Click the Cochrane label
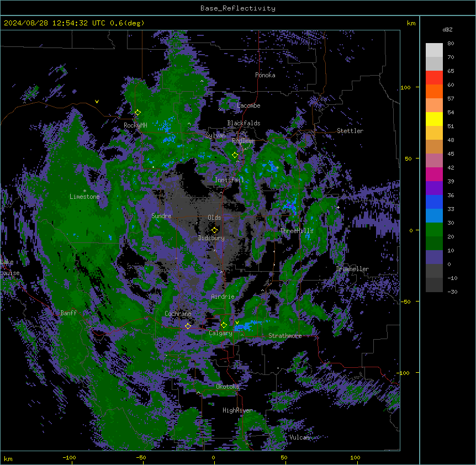 coord(178,314)
